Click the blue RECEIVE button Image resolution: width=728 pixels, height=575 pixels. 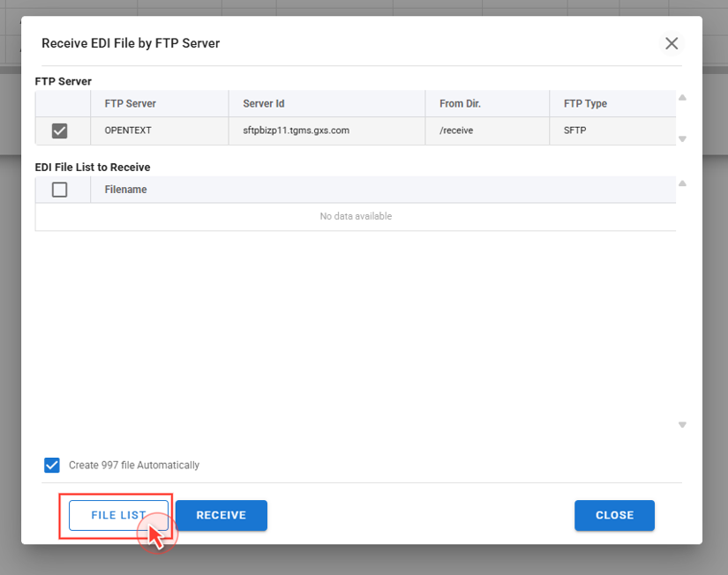tap(221, 515)
